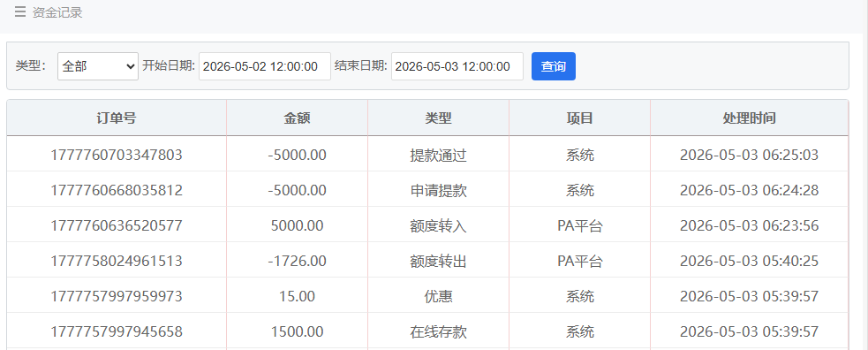Click the blue 查询 button
This screenshot has height=350, width=868.
point(554,66)
